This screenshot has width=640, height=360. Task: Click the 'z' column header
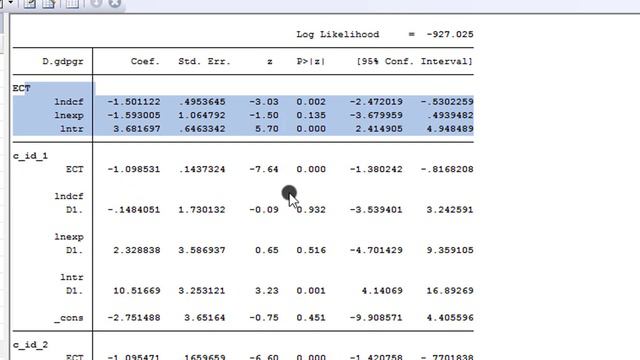(270, 62)
